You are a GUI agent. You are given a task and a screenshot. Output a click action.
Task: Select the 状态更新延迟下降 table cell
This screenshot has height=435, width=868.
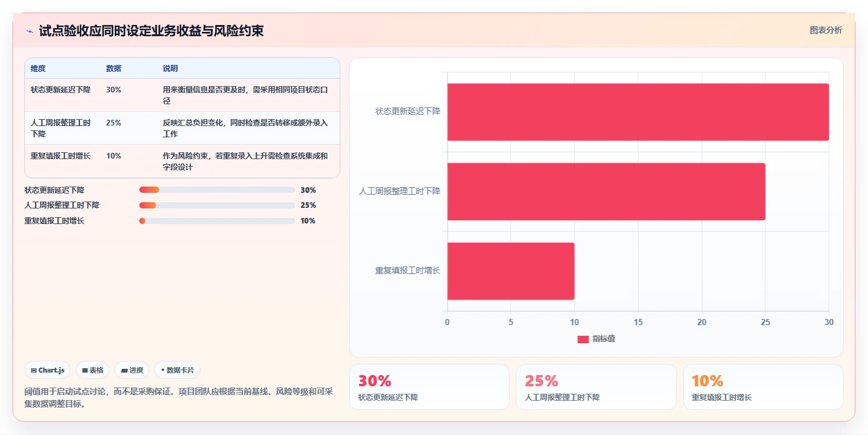tap(61, 90)
